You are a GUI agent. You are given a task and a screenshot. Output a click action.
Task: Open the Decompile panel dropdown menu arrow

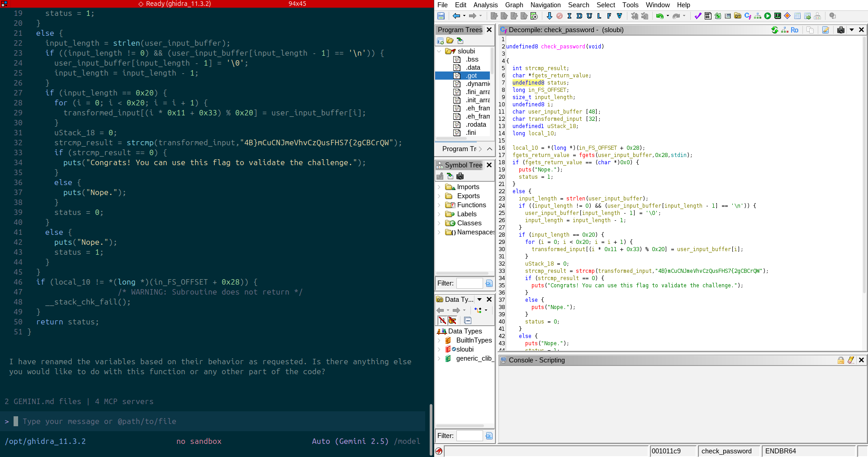851,30
